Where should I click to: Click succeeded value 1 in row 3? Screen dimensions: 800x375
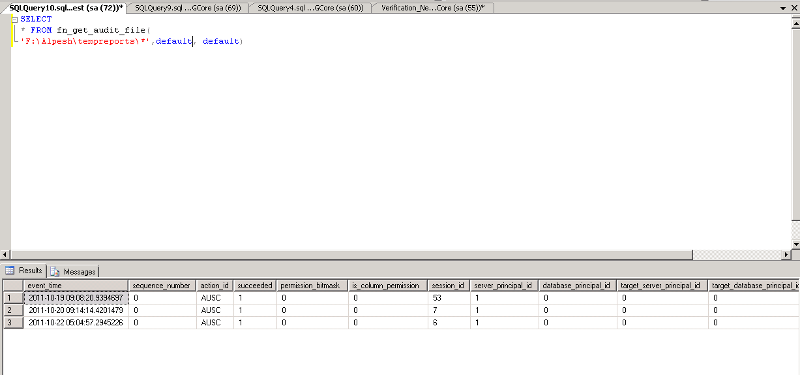(x=255, y=322)
